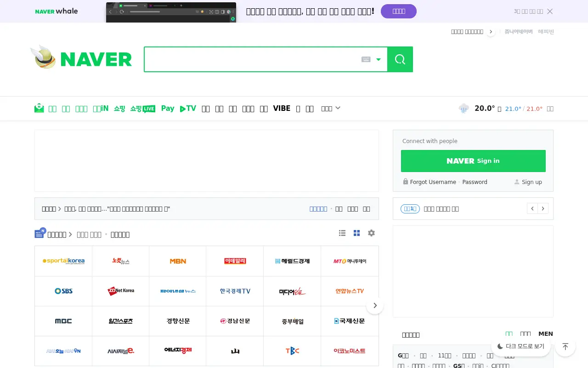Click the green NAVER Sign in button

(473, 161)
